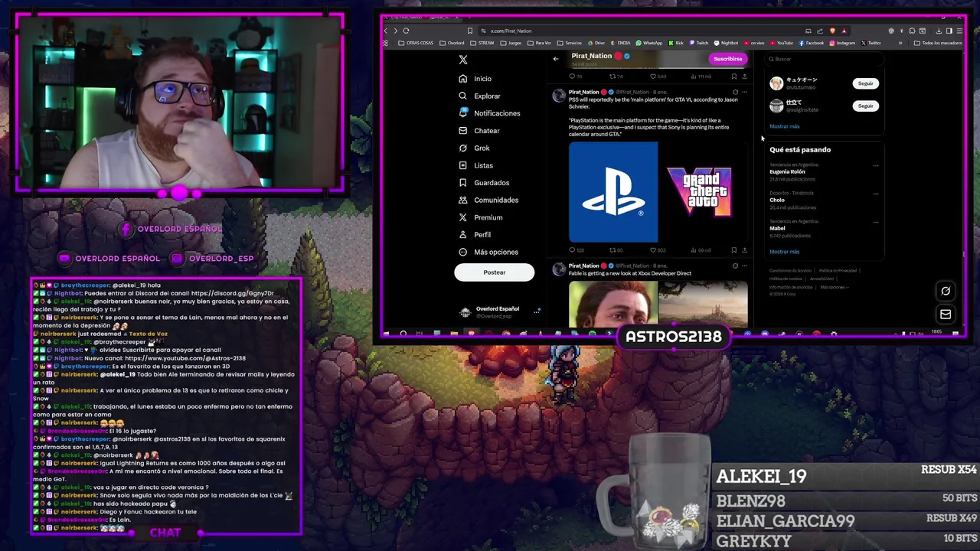This screenshot has width=980, height=551.
Task: Open options for Cholo trend
Action: coord(876,194)
